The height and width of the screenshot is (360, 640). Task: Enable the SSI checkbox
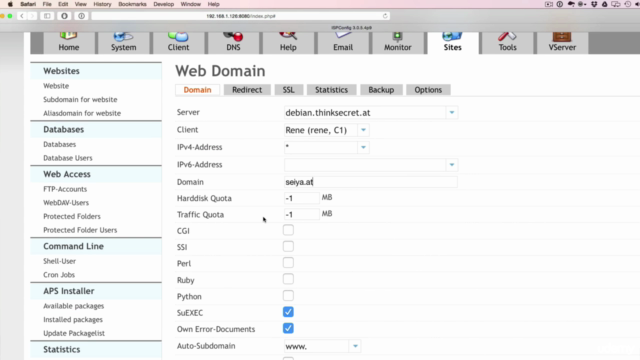[288, 247]
